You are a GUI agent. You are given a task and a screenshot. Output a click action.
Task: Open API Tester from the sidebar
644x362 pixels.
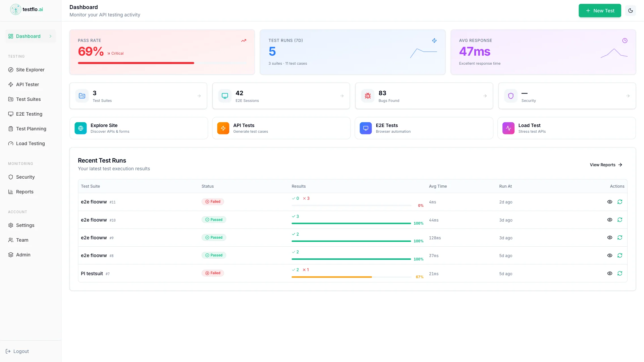28,84
